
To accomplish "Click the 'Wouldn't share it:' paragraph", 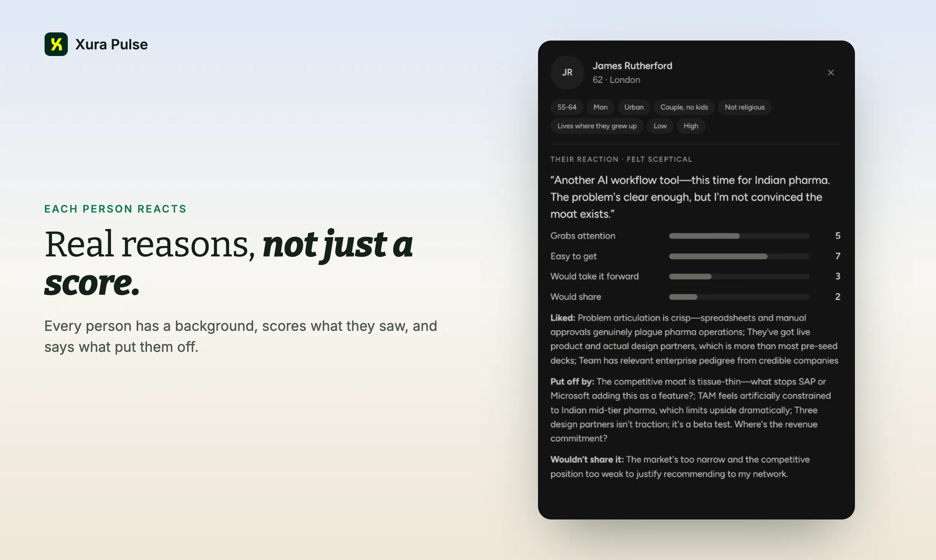I will click(680, 466).
